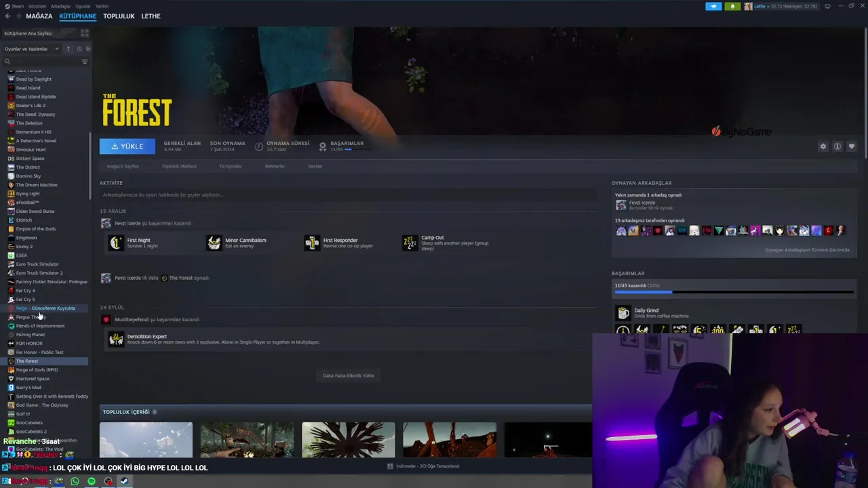
Task: Click the achievements progress bar in Başarımlar
Action: click(734, 292)
